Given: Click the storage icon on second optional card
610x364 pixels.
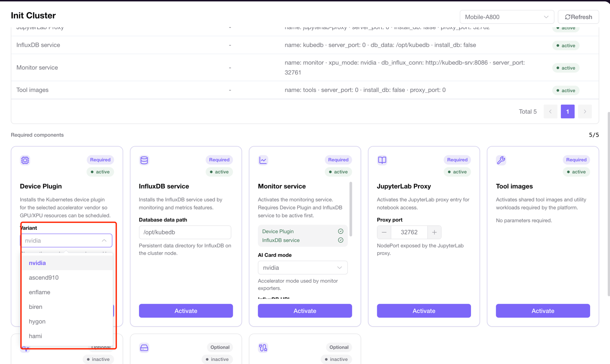Looking at the screenshot, I should click(144, 348).
